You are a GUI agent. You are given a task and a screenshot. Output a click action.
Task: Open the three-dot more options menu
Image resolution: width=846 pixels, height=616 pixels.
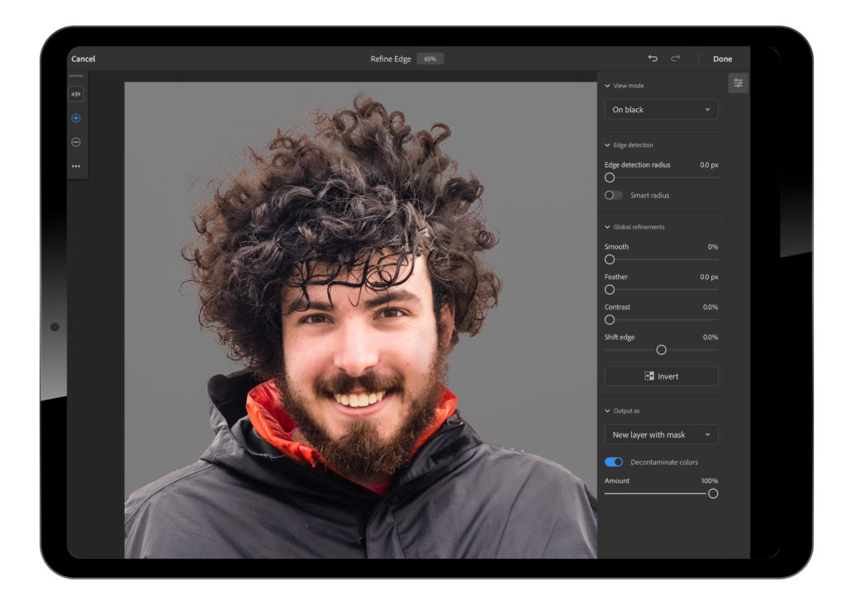click(x=76, y=166)
